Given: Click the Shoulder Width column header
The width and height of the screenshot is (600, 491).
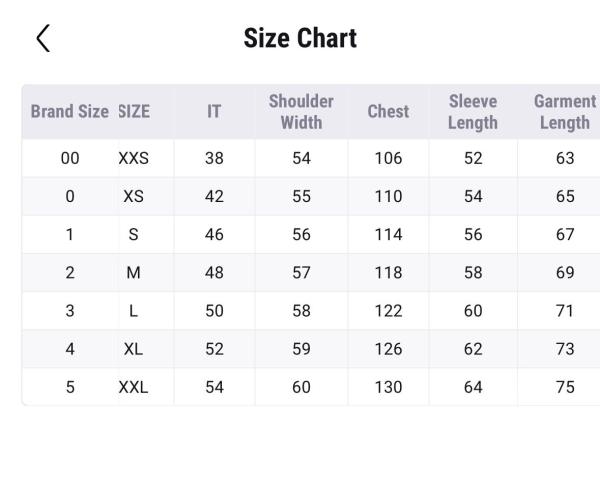Looking at the screenshot, I should coord(301,111).
